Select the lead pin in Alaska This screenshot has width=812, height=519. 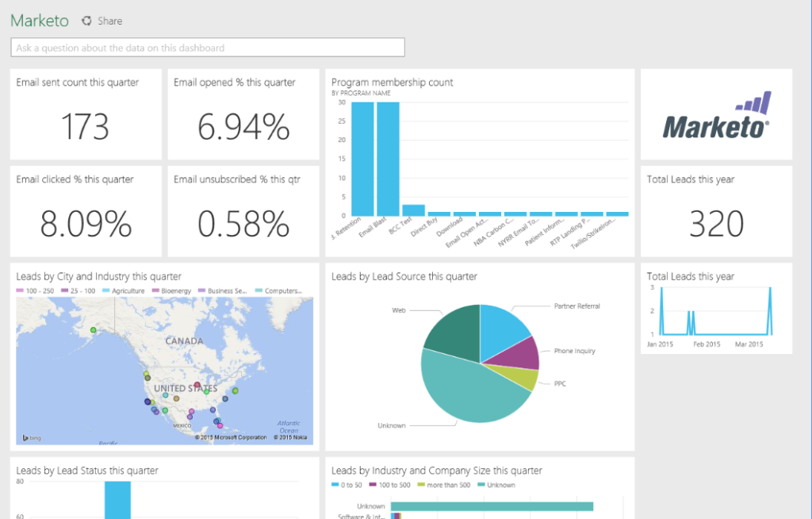93,329
